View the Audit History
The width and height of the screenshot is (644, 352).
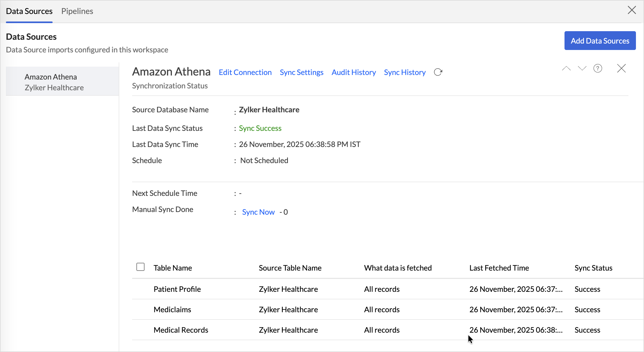point(353,72)
